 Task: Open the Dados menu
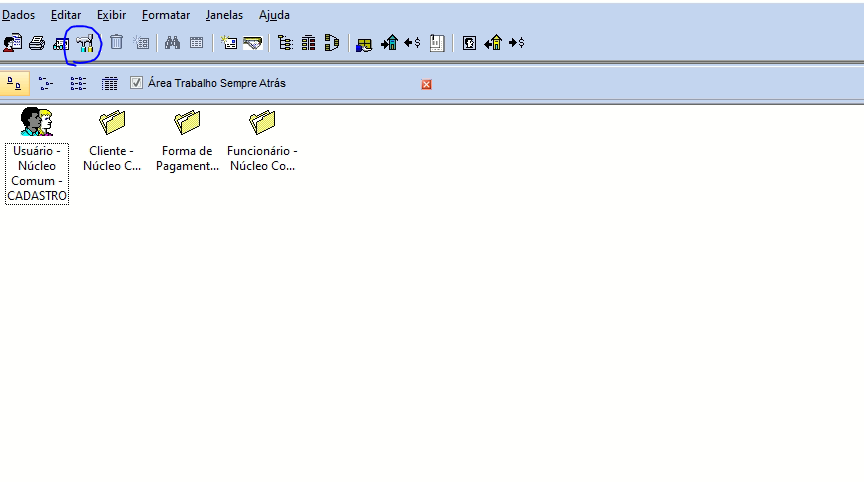click(18, 15)
